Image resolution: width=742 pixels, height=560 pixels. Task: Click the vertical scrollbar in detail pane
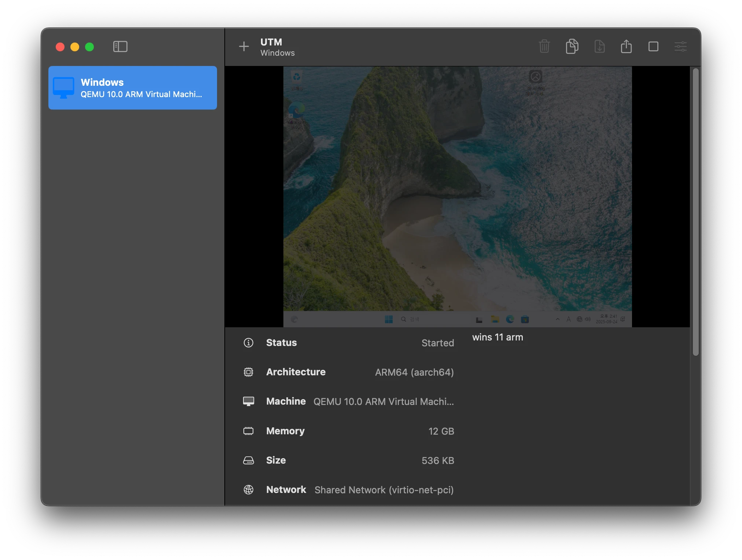pyautogui.click(x=695, y=213)
